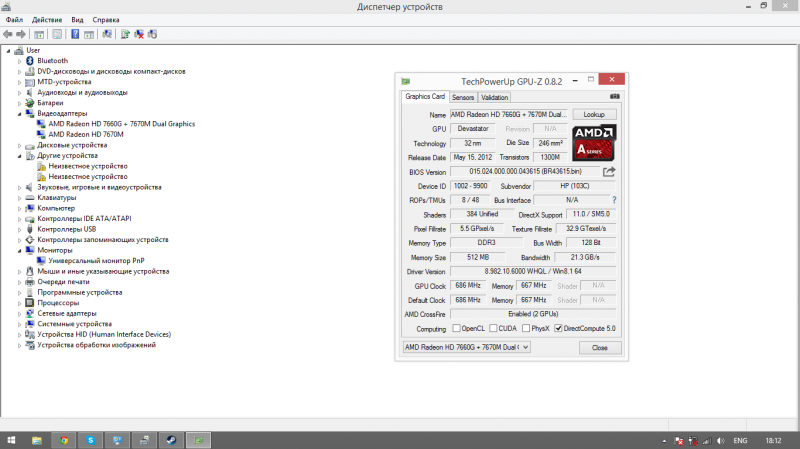Screen dimensions: 800x449
Task: Open the Справка menu
Action: (x=106, y=20)
